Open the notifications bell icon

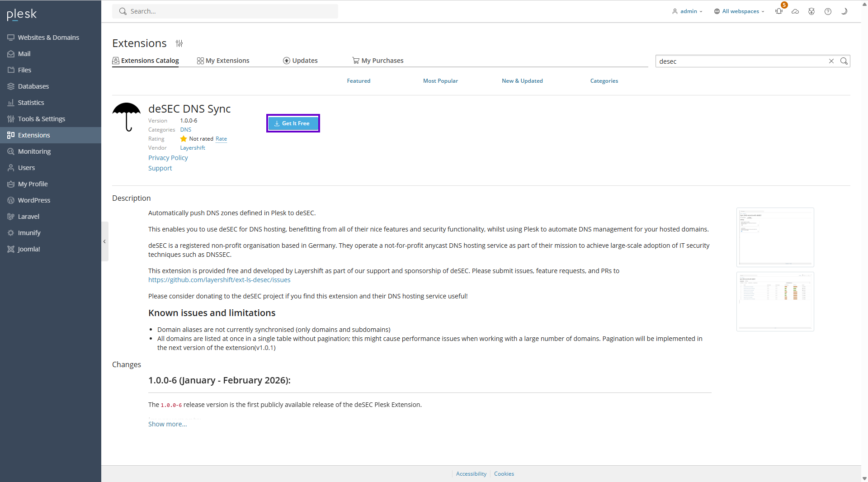click(x=778, y=12)
